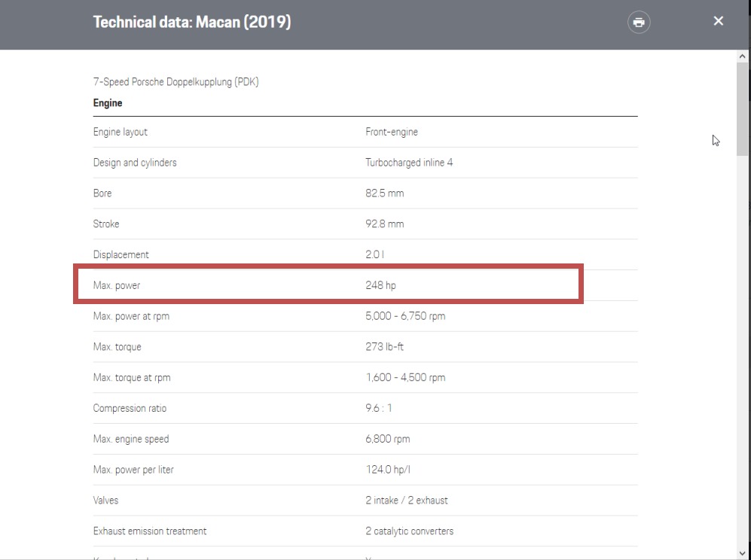Viewport: 751px width, 560px height.
Task: Click the 'Engine layout' label
Action: pyautogui.click(x=121, y=132)
